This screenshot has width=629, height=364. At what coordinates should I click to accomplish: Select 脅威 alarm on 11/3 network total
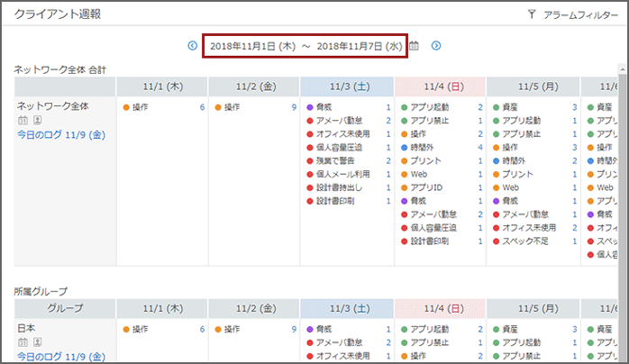[324, 107]
